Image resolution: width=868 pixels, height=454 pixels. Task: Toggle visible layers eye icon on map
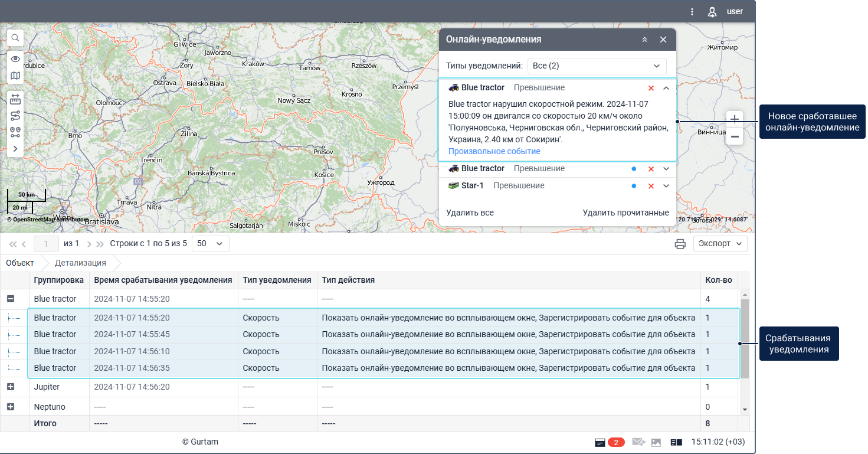pos(15,59)
